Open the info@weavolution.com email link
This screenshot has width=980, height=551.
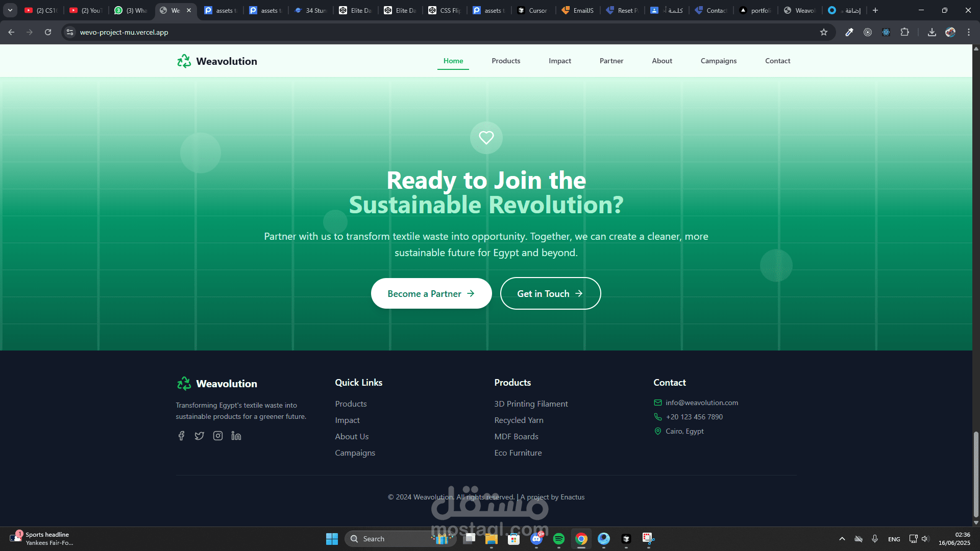coord(701,403)
